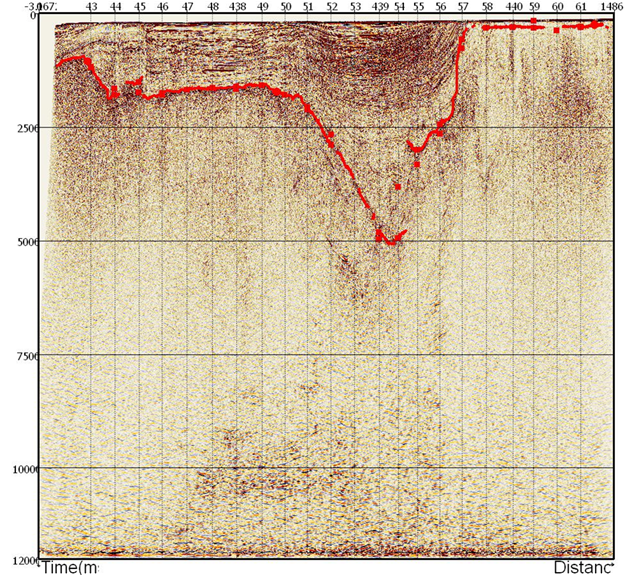625x576 pixels.
Task: Click the time axis value 2500
Action: click(x=29, y=128)
